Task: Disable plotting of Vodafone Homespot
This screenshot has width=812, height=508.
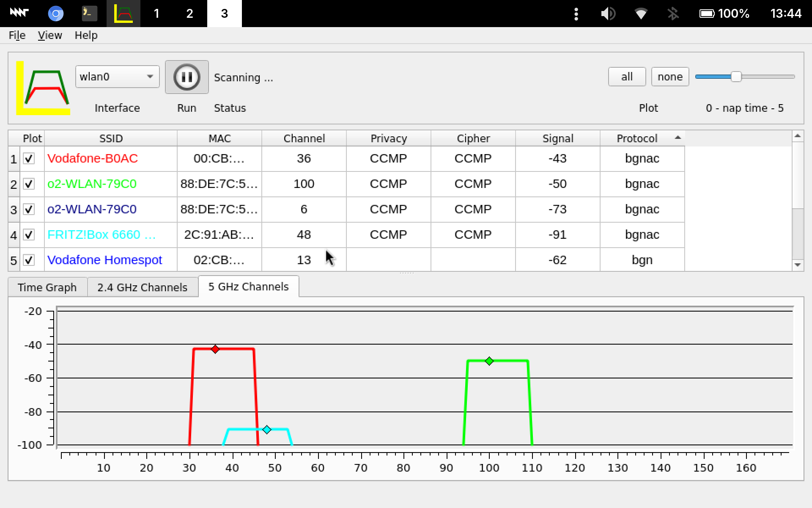Action: (x=29, y=260)
